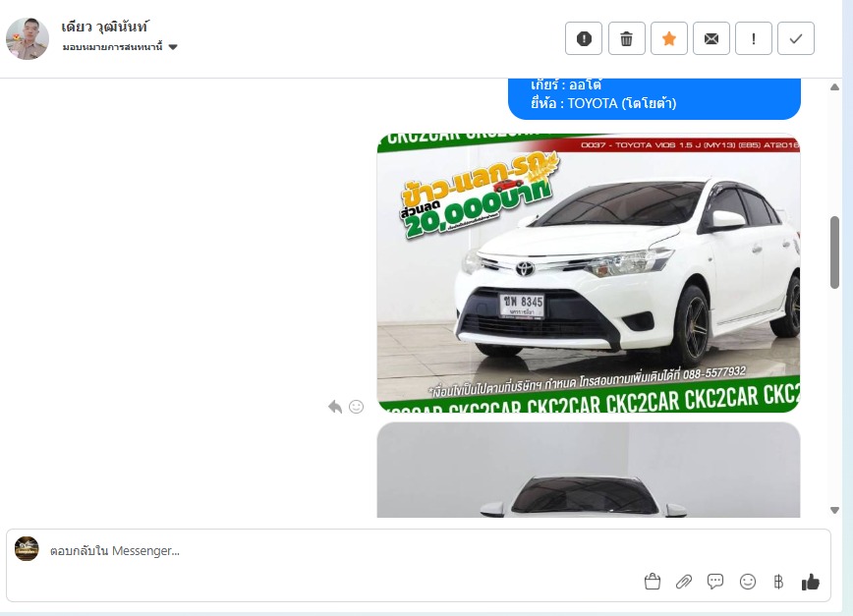
Task: Open the white Toyota Vios promo image
Action: coord(588,272)
